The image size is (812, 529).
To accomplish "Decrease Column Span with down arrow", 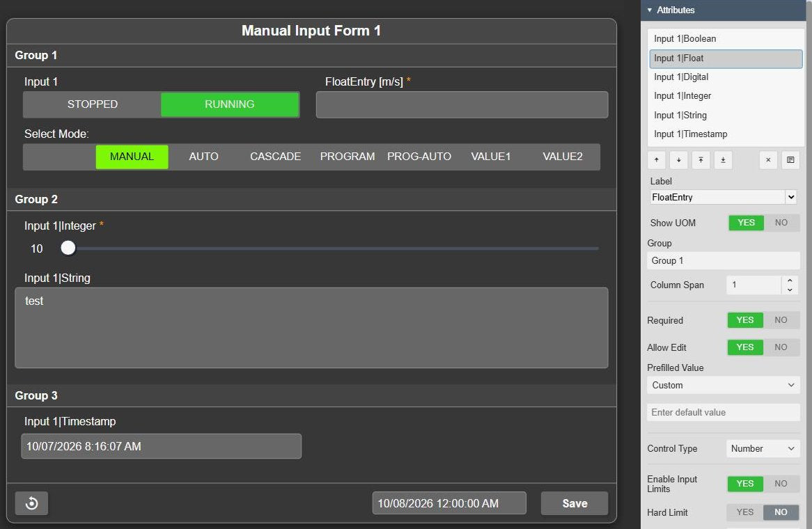I will 790,290.
